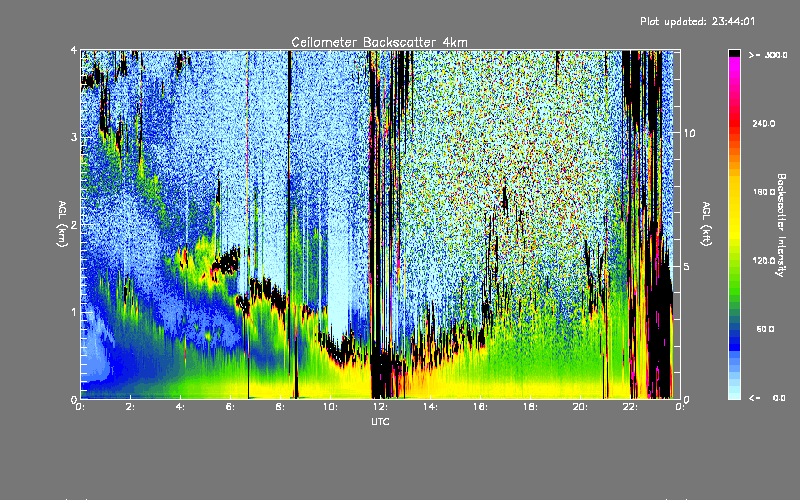This screenshot has height=500, width=800.
Task: Click the '3' tick on the km axis
Action: pyautogui.click(x=74, y=137)
